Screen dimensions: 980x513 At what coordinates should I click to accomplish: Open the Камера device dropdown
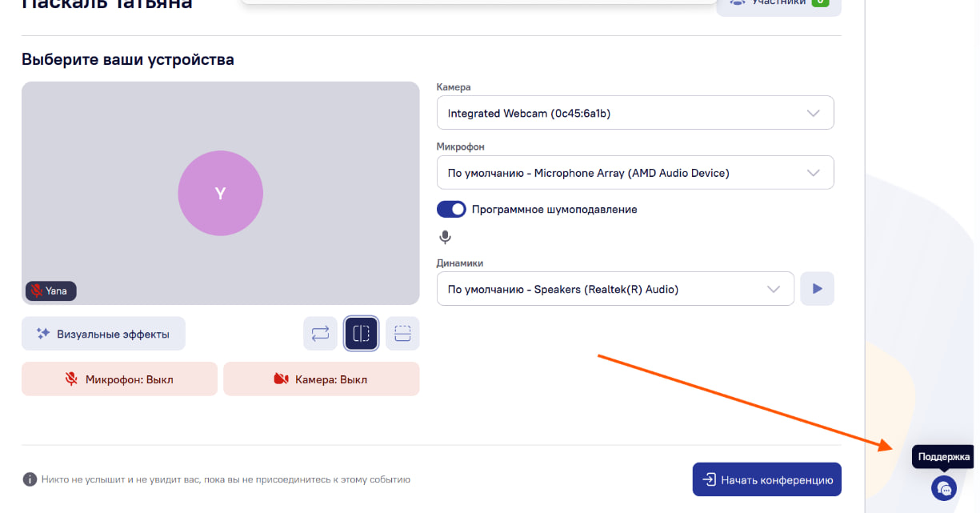(635, 113)
